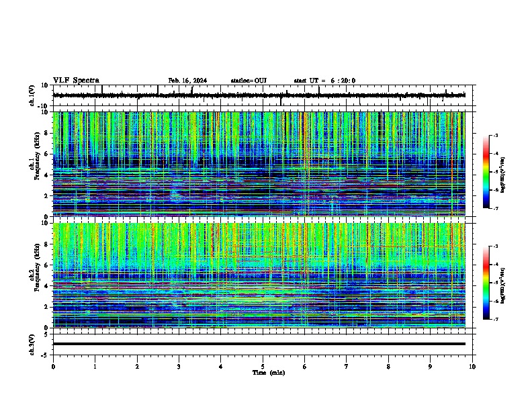Screen dimensions: 532x411
Task: Click time-axis tick label "0"
Action: [53, 367]
